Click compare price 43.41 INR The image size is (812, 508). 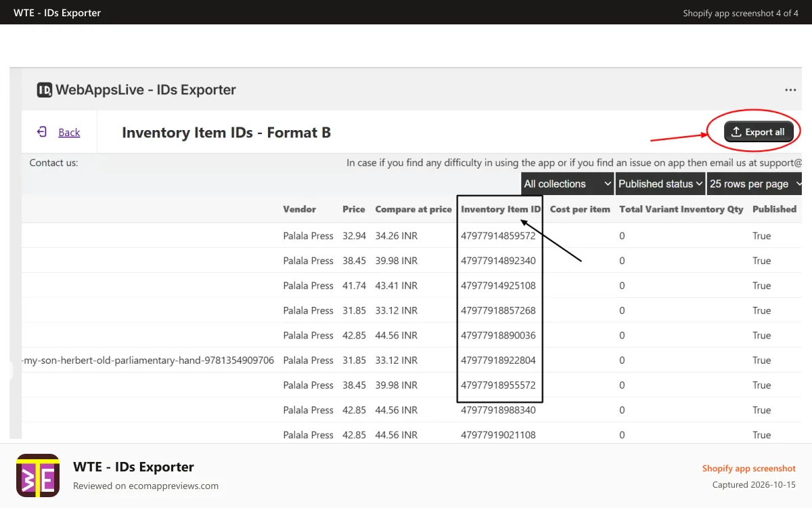[397, 286]
